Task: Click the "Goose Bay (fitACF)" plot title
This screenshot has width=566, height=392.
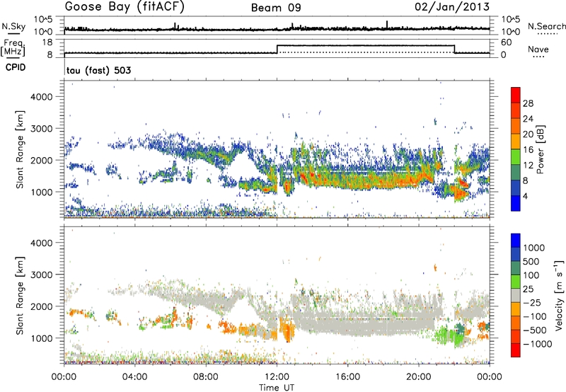Action: (125, 7)
